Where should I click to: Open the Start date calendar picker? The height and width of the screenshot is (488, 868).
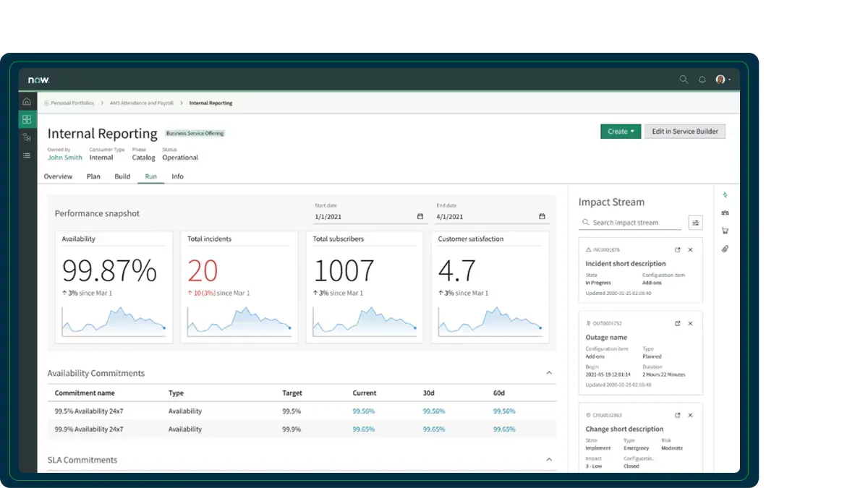420,216
